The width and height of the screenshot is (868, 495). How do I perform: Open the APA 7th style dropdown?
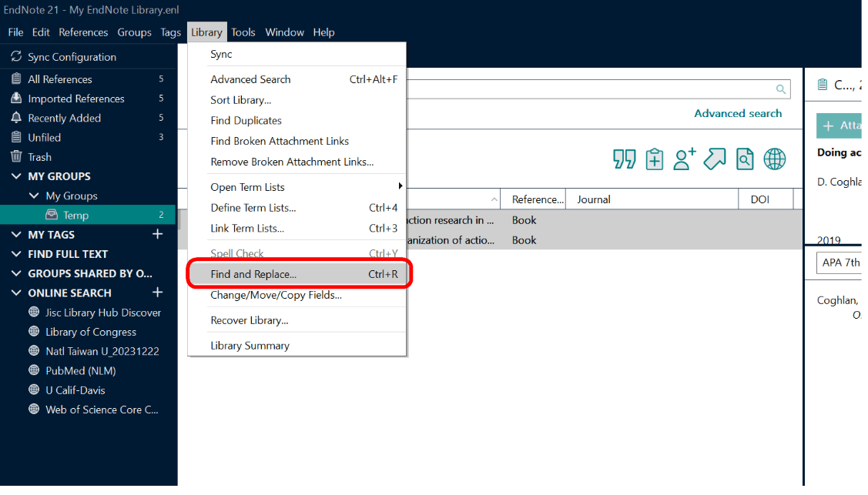pos(839,263)
